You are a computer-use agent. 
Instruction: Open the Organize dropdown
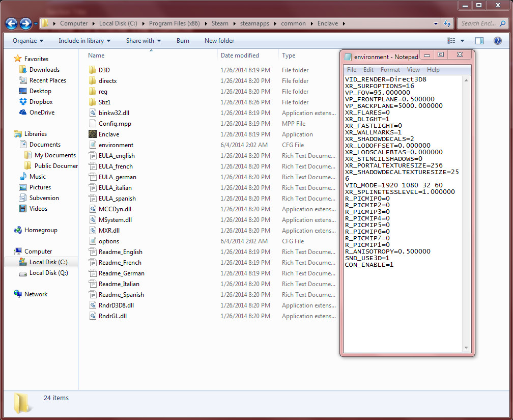pyautogui.click(x=28, y=41)
